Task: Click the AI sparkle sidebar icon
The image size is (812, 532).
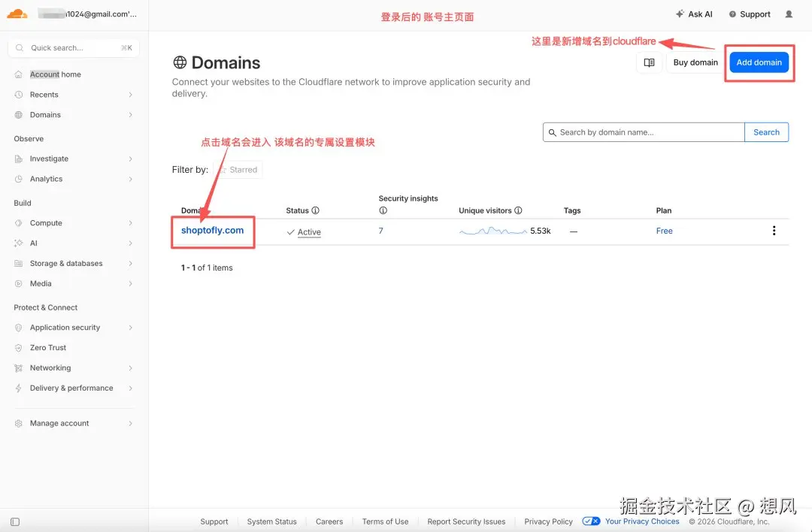Action: coord(19,243)
